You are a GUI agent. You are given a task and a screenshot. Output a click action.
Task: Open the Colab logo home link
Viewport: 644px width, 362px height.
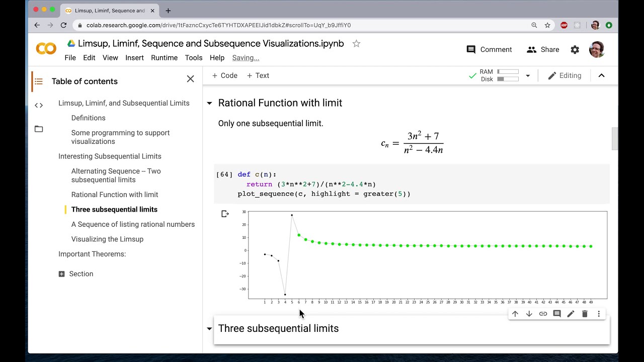click(46, 49)
